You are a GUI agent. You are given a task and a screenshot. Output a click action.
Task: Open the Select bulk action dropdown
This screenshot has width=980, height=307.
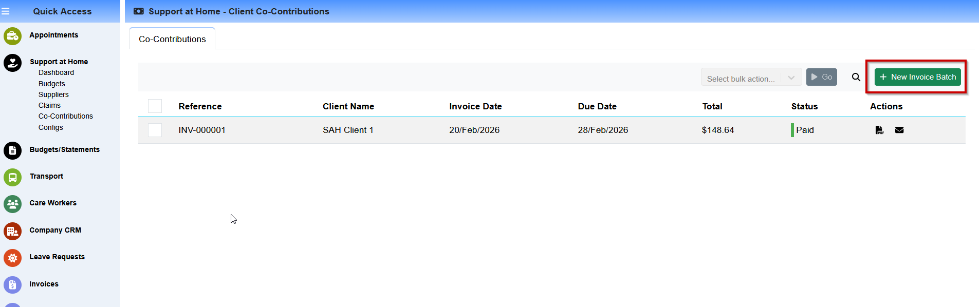pyautogui.click(x=750, y=78)
